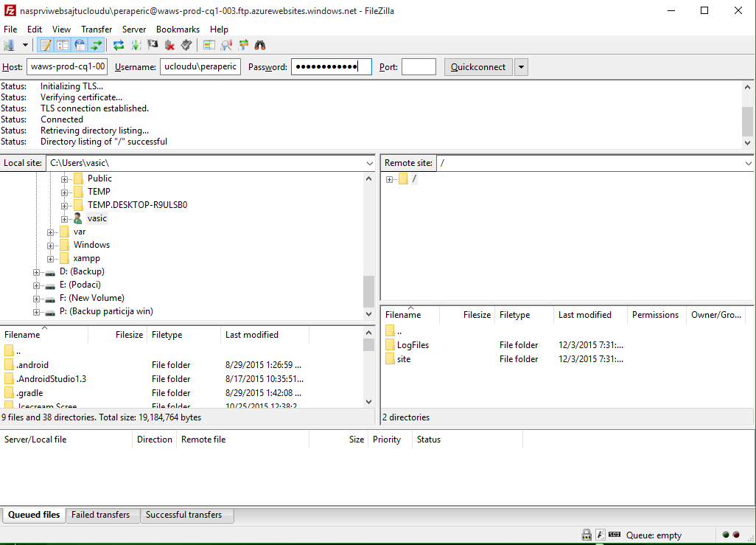756x545 pixels.
Task: Open the directory listing filters icon
Action: (209, 46)
